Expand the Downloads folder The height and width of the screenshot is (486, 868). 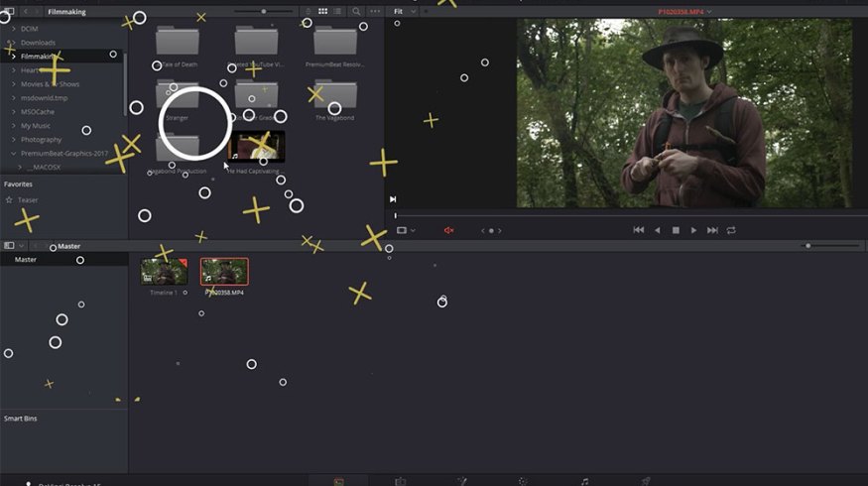13,43
